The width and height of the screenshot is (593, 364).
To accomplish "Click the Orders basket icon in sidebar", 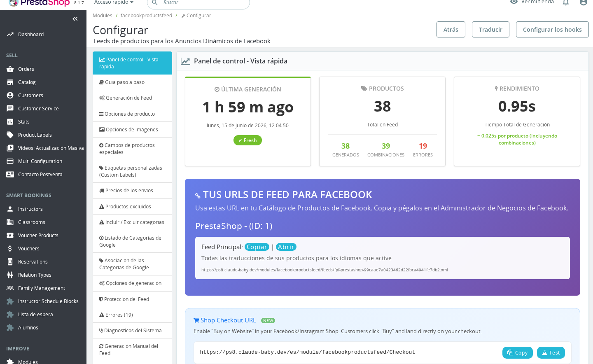I will click(10, 69).
